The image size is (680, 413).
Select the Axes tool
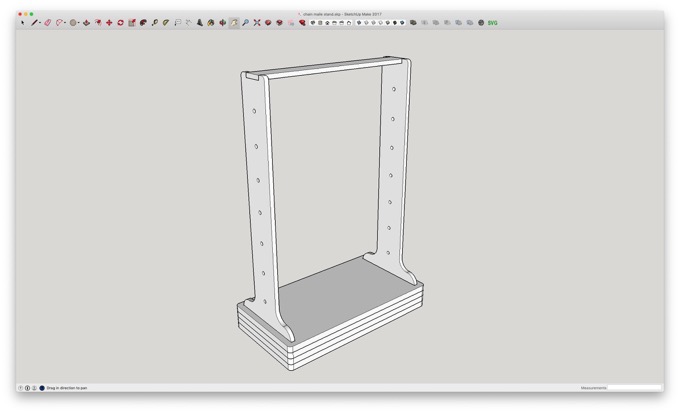(189, 23)
